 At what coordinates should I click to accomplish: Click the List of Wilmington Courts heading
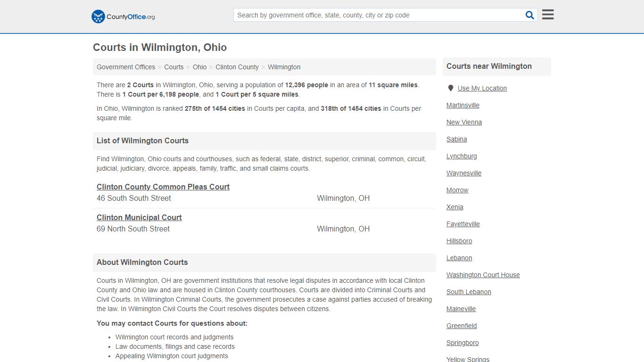pos(142,140)
